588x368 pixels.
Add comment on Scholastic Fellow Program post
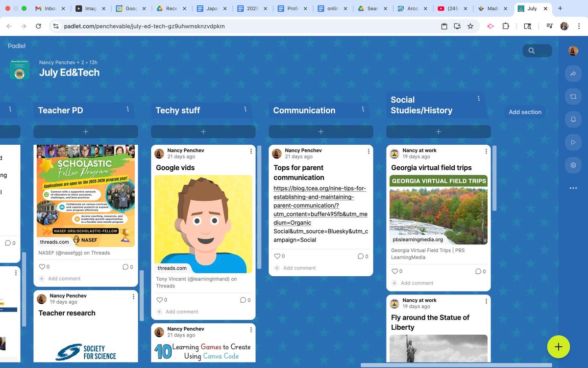(x=64, y=279)
